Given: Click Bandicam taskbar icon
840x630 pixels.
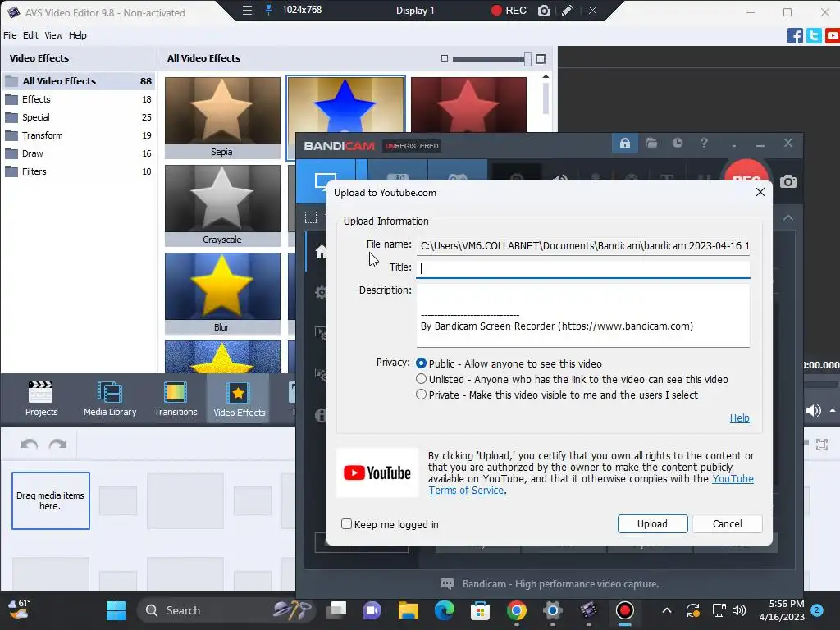Looking at the screenshot, I should [624, 610].
